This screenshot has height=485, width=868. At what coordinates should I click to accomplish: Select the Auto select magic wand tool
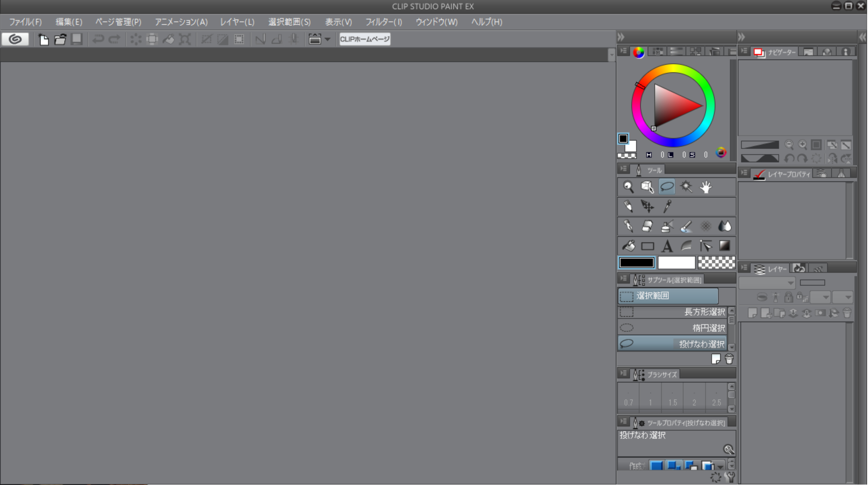686,187
